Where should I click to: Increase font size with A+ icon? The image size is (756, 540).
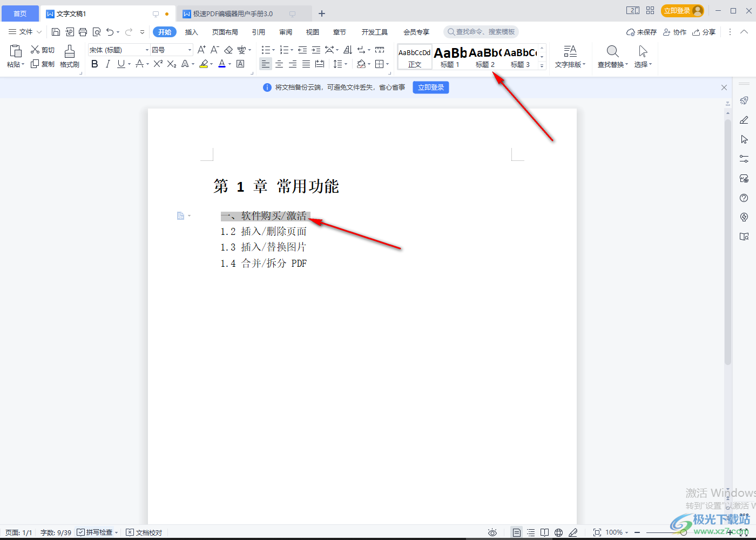point(201,50)
